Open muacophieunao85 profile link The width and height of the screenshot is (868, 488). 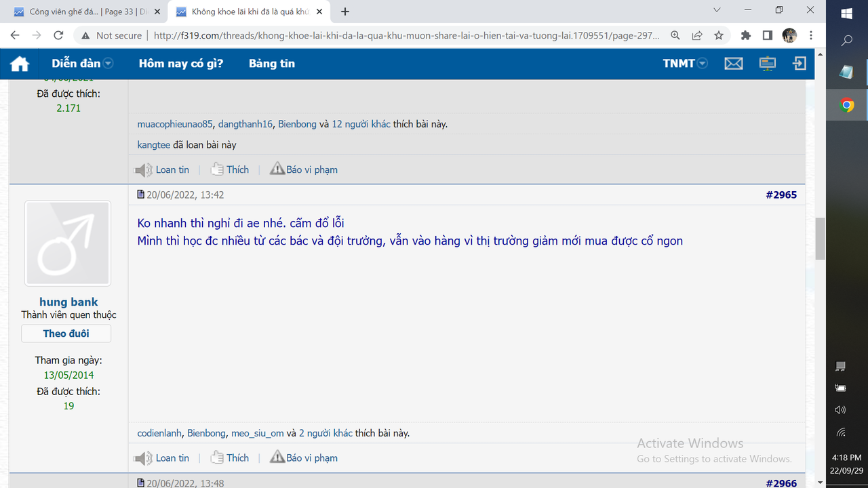pyautogui.click(x=175, y=125)
